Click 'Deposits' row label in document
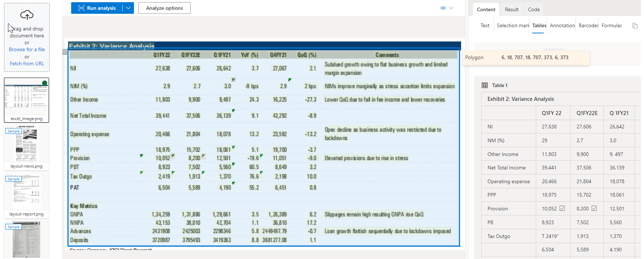This screenshot has width=644, height=259. (x=79, y=240)
